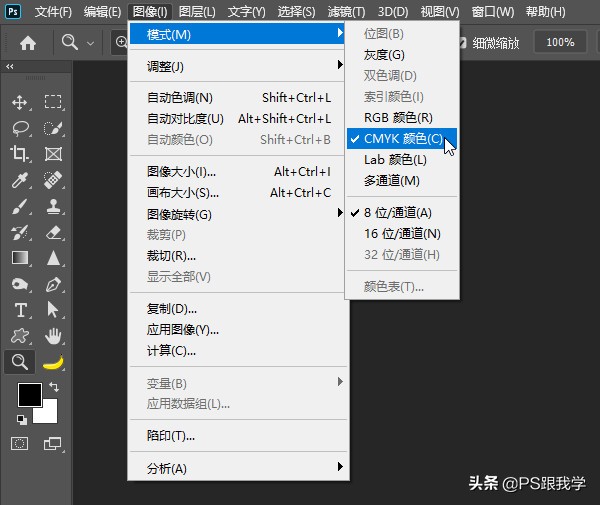Click 自动对比度(U) menu entry
600x505 pixels.
coord(237,119)
